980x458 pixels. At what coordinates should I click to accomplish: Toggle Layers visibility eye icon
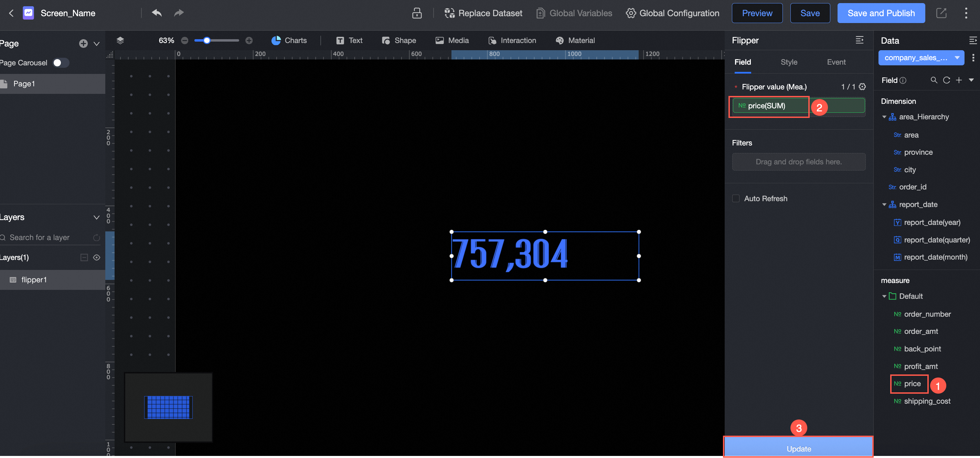pos(97,257)
